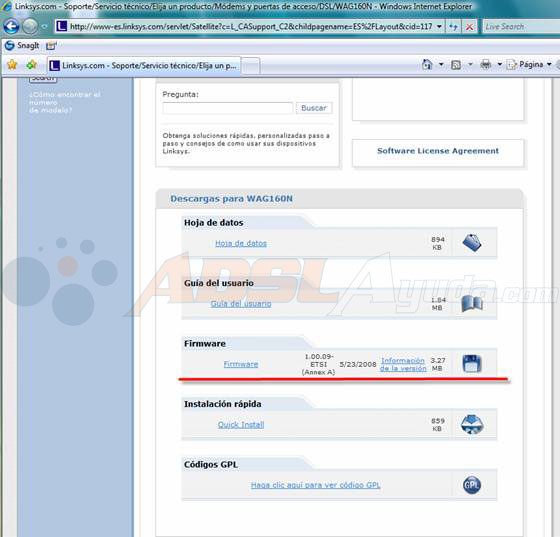Click the firmware floppy disk icon
This screenshot has height=537, width=560.
click(472, 364)
